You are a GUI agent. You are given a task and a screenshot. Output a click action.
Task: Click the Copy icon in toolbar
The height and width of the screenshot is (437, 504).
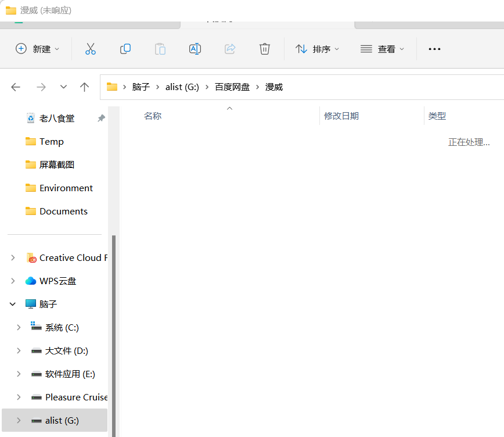pos(125,49)
